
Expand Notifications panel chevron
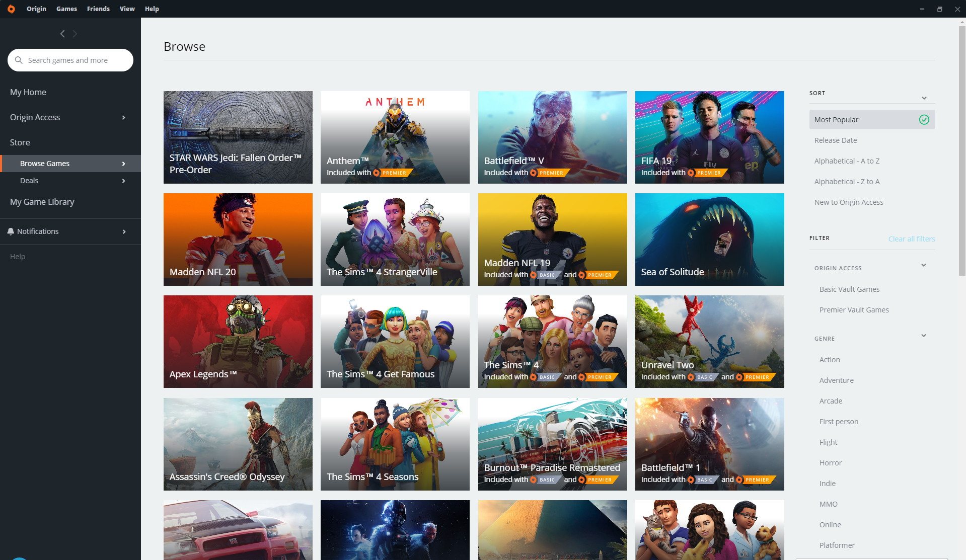point(124,231)
